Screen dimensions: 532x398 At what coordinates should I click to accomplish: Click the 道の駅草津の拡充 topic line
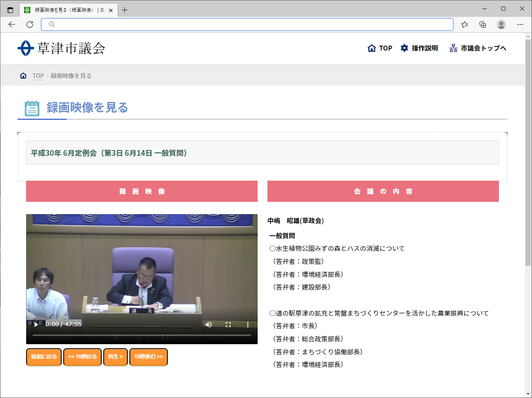tap(379, 313)
